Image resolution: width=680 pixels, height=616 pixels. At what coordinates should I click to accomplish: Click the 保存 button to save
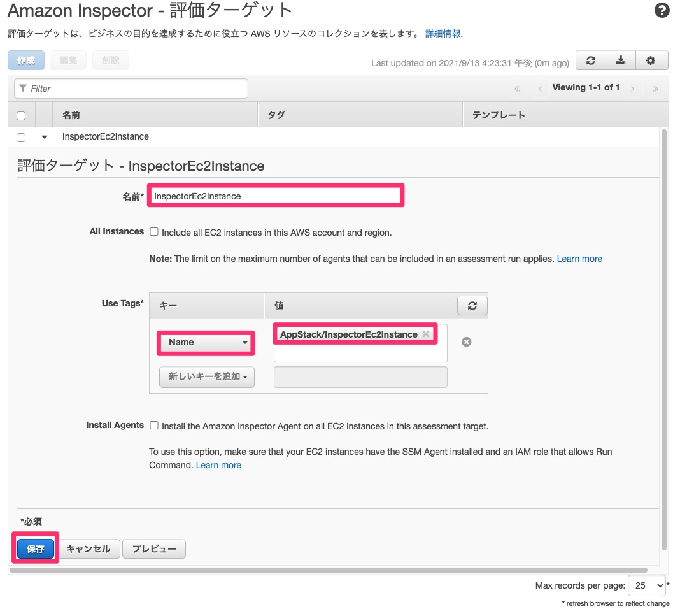[35, 548]
